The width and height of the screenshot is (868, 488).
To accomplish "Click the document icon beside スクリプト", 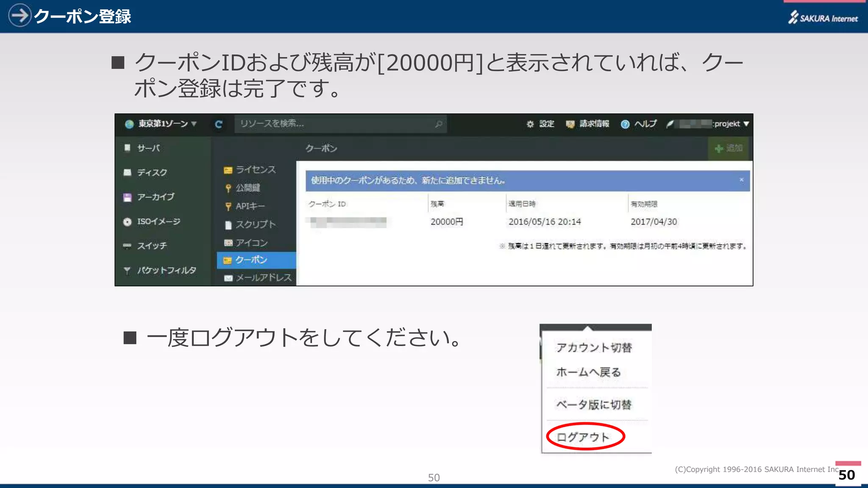I will pyautogui.click(x=228, y=225).
